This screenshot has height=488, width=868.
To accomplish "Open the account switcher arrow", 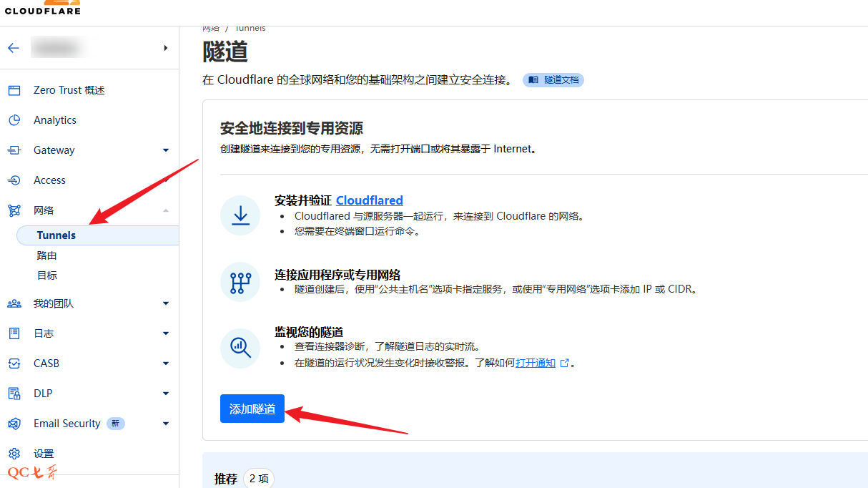I will (165, 48).
